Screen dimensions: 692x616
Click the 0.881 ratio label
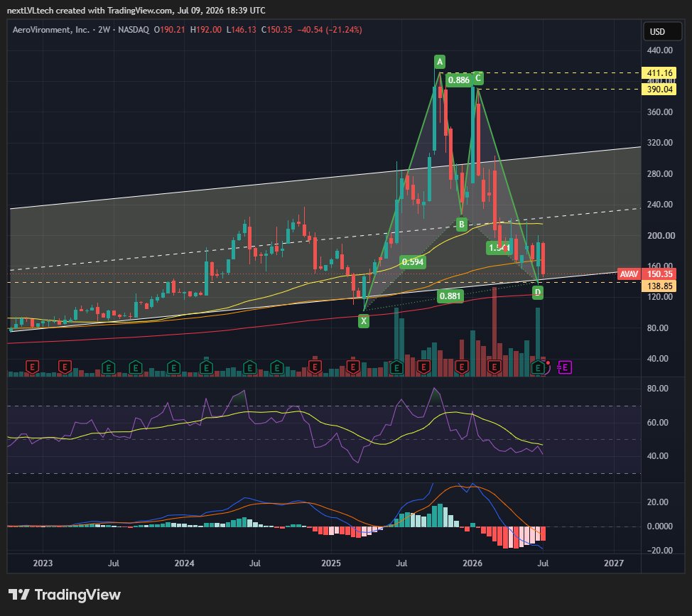coord(450,296)
